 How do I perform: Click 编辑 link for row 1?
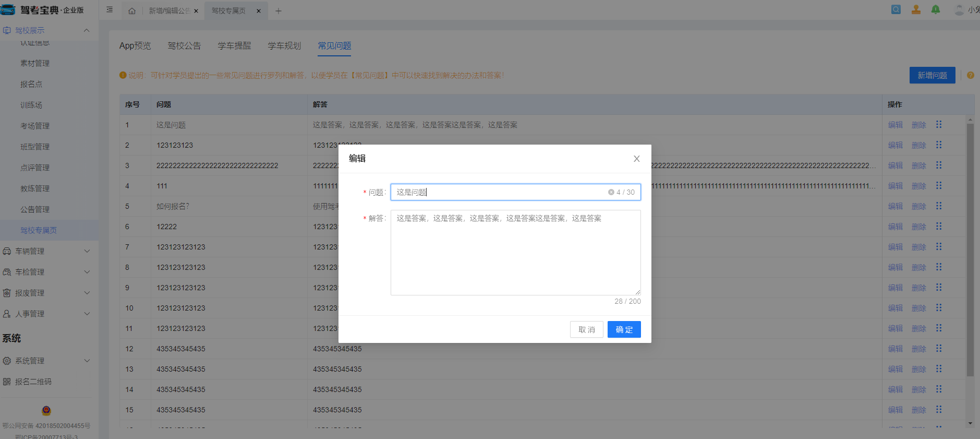point(896,125)
